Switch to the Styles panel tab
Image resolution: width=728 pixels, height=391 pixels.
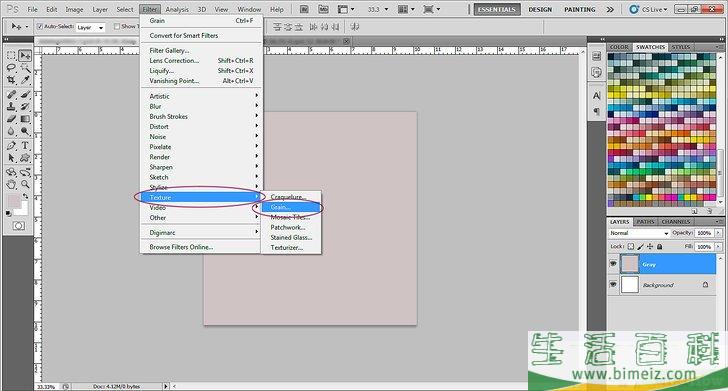point(681,47)
